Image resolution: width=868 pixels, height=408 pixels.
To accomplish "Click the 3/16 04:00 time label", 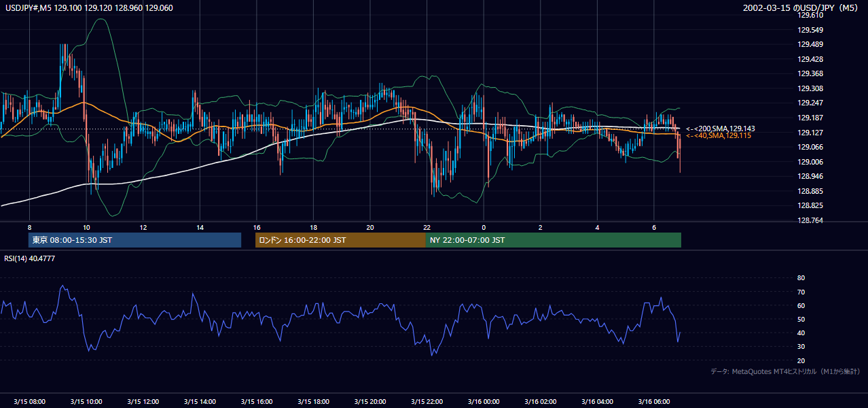I will [x=597, y=402].
